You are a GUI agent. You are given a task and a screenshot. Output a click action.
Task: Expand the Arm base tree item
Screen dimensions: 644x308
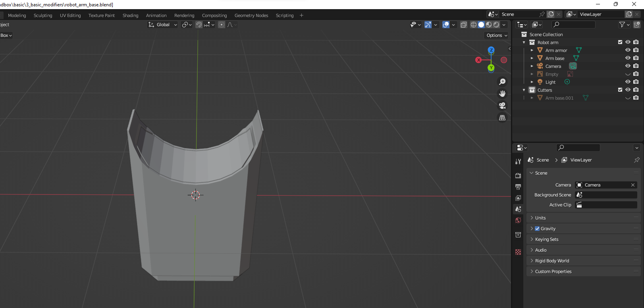point(532,58)
